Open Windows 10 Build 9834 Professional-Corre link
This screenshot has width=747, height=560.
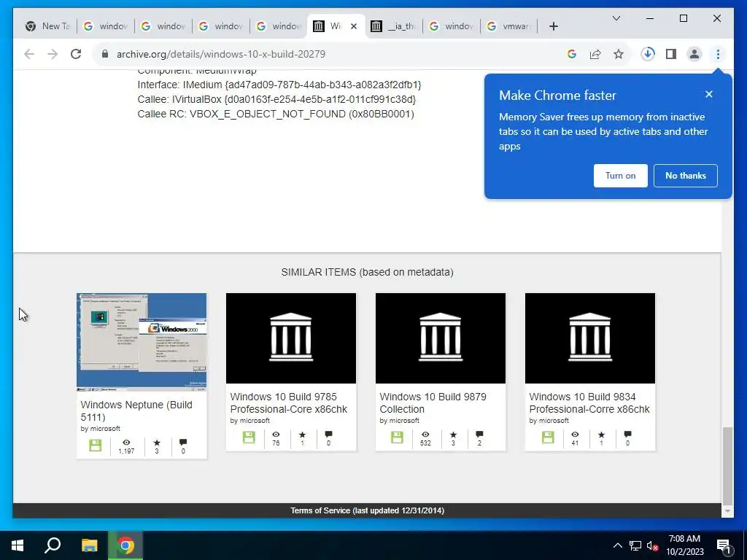click(x=589, y=402)
